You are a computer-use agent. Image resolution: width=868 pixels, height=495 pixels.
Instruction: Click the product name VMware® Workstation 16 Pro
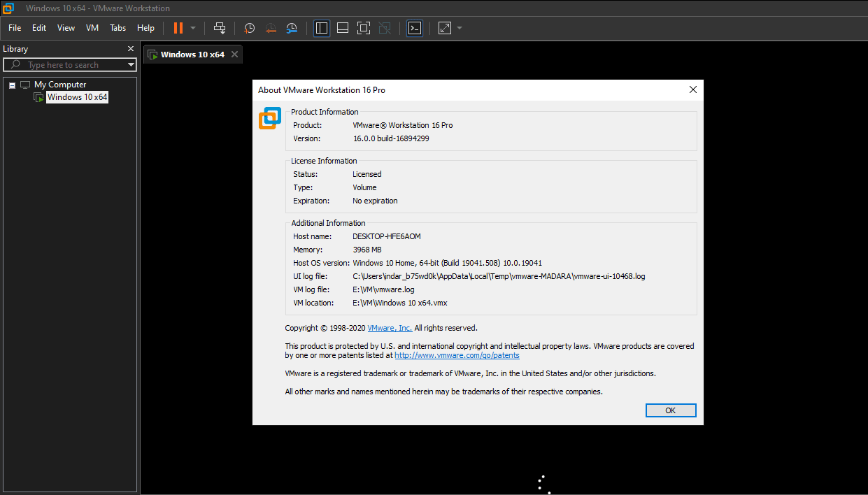(403, 125)
